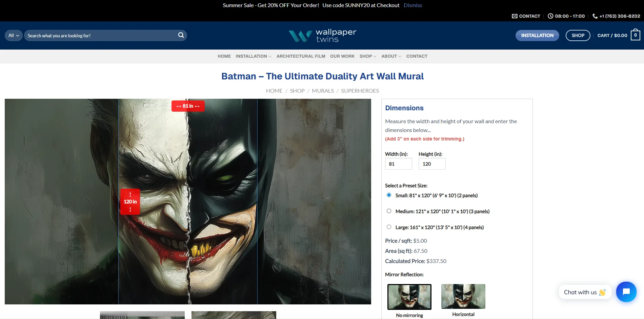The width and height of the screenshot is (644, 319).
Task: Click the blue Installation button
Action: point(537,36)
